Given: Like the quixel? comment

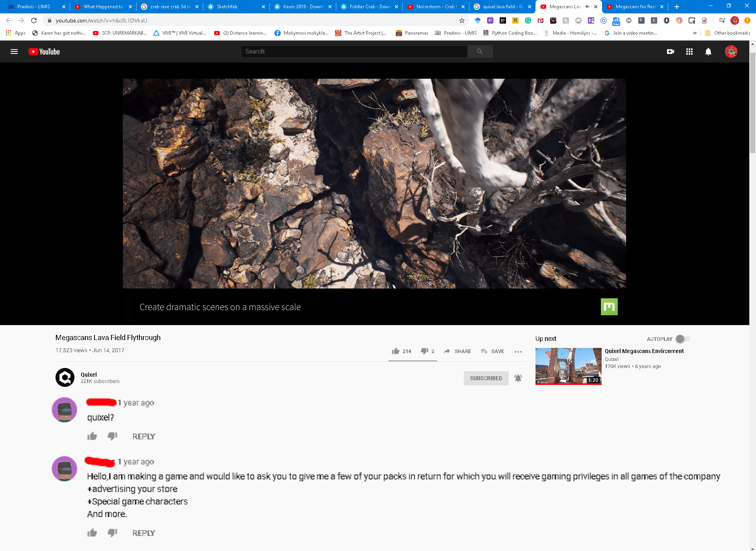Looking at the screenshot, I should [x=92, y=436].
